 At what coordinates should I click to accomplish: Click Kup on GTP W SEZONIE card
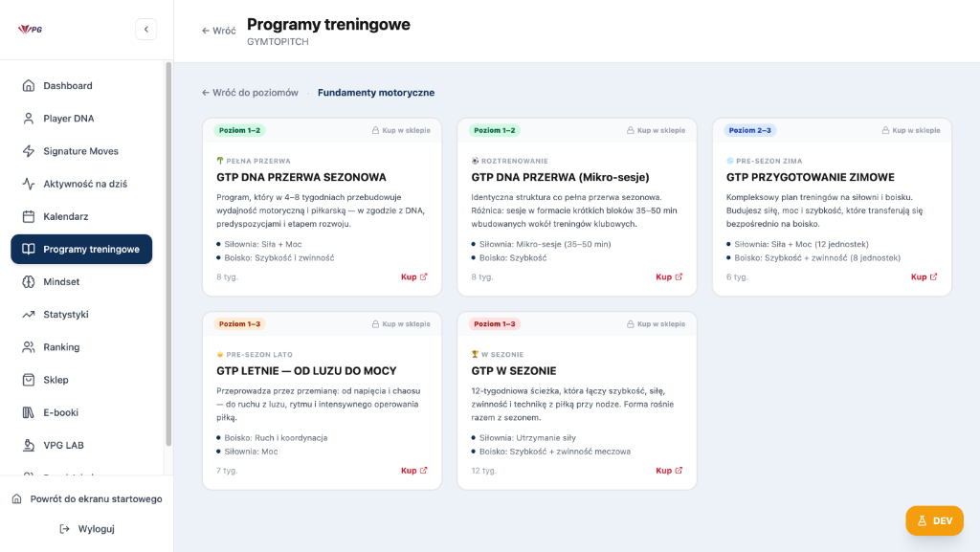[669, 470]
